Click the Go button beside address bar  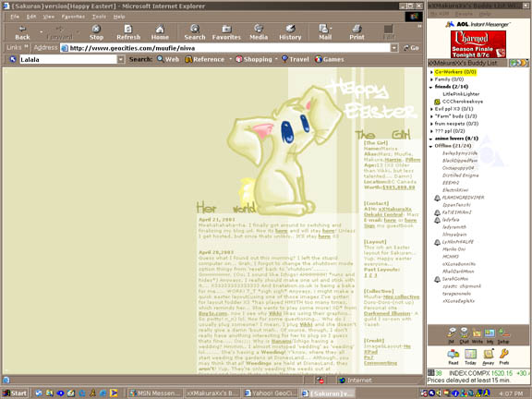click(411, 48)
